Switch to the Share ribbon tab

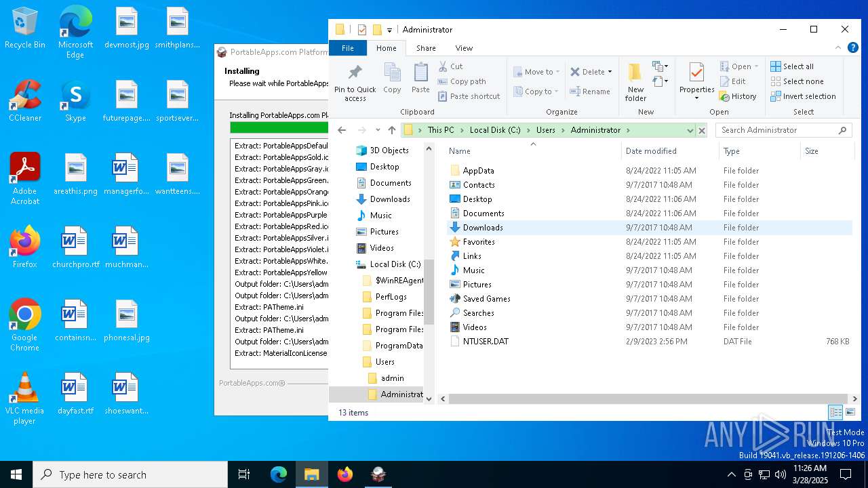(426, 48)
